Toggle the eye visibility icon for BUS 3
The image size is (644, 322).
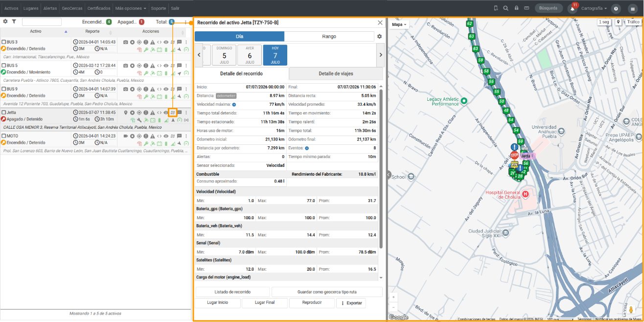166,42
